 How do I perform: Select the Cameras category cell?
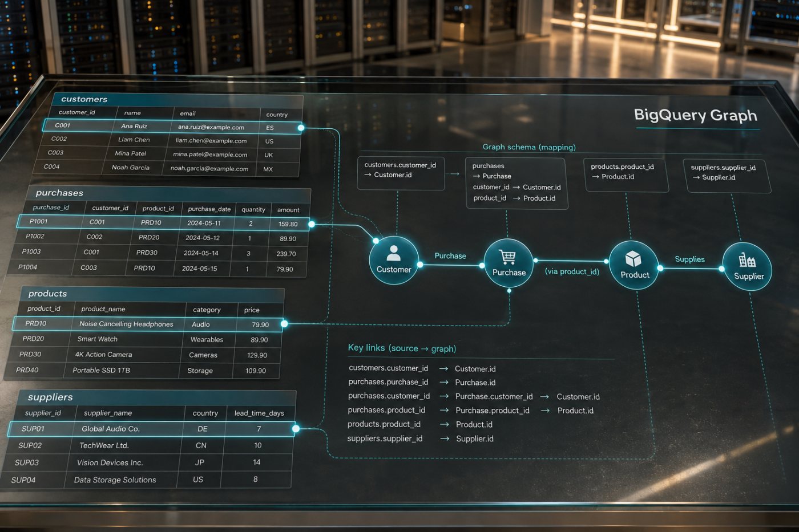[x=203, y=355]
